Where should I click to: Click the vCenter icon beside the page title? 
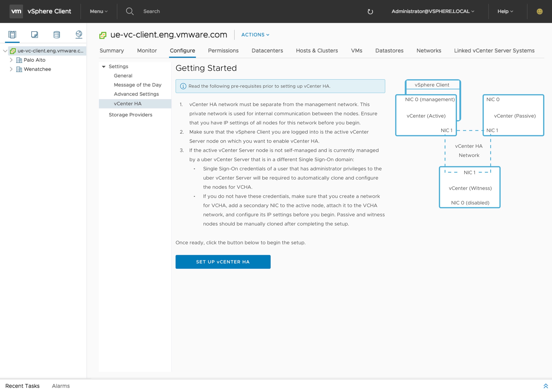[103, 35]
